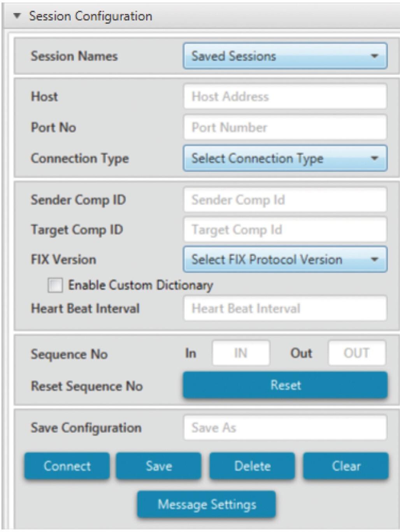Delete the saved session
Image resolution: width=400 pixels, height=532 pixels.
pyautogui.click(x=252, y=466)
